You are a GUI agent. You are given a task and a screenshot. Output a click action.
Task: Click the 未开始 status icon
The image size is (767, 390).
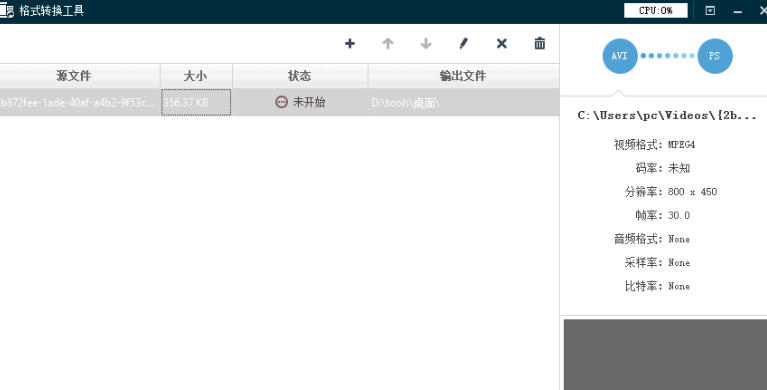tap(281, 102)
